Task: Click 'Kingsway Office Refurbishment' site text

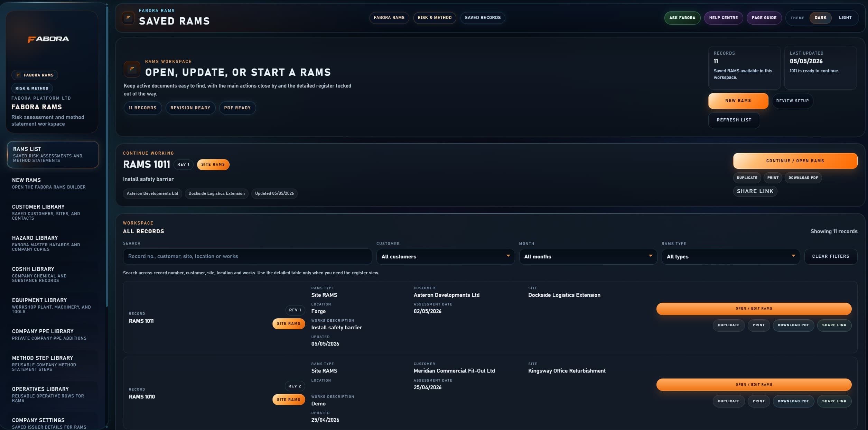Action: pyautogui.click(x=567, y=371)
